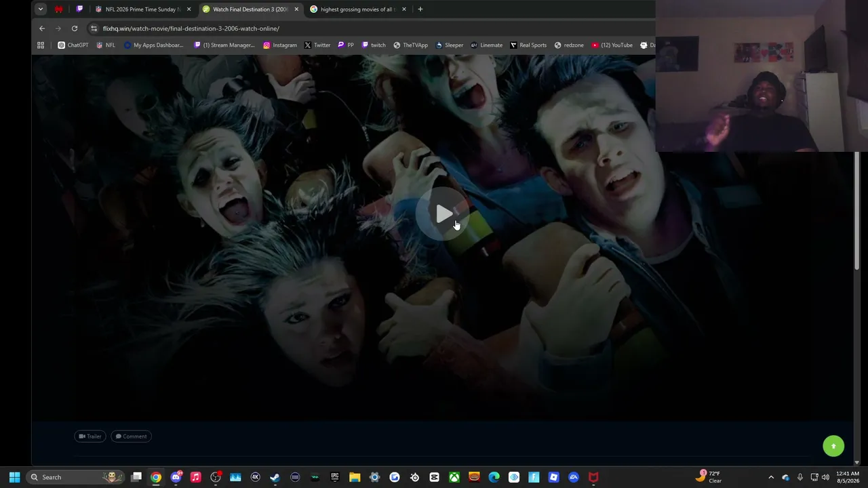The height and width of the screenshot is (488, 868).
Task: Open TheTVApp bookmark
Action: pyautogui.click(x=411, y=45)
